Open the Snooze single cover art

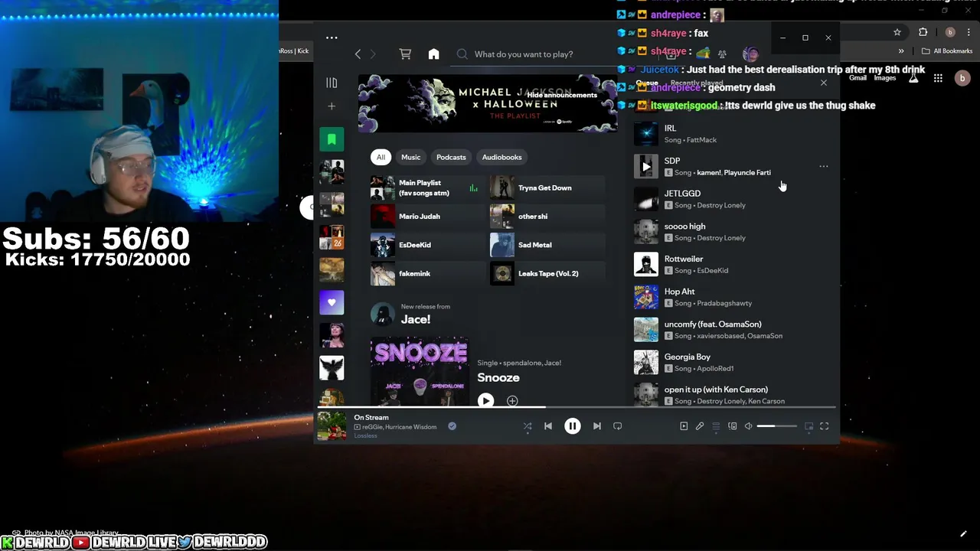(x=420, y=372)
